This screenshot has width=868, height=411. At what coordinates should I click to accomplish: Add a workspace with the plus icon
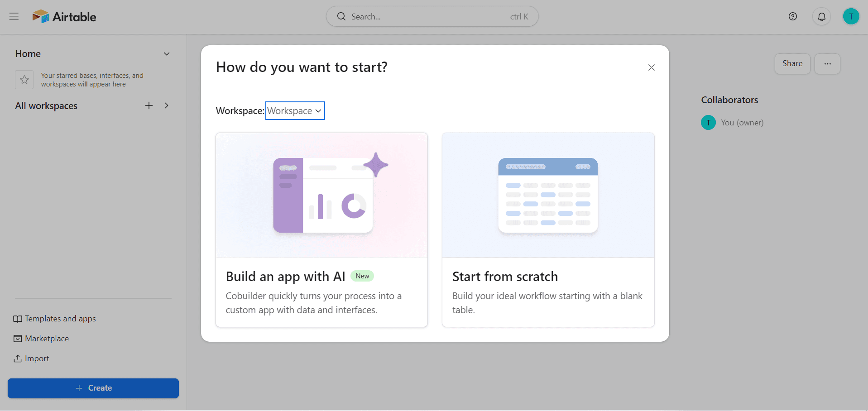pyautogui.click(x=149, y=105)
